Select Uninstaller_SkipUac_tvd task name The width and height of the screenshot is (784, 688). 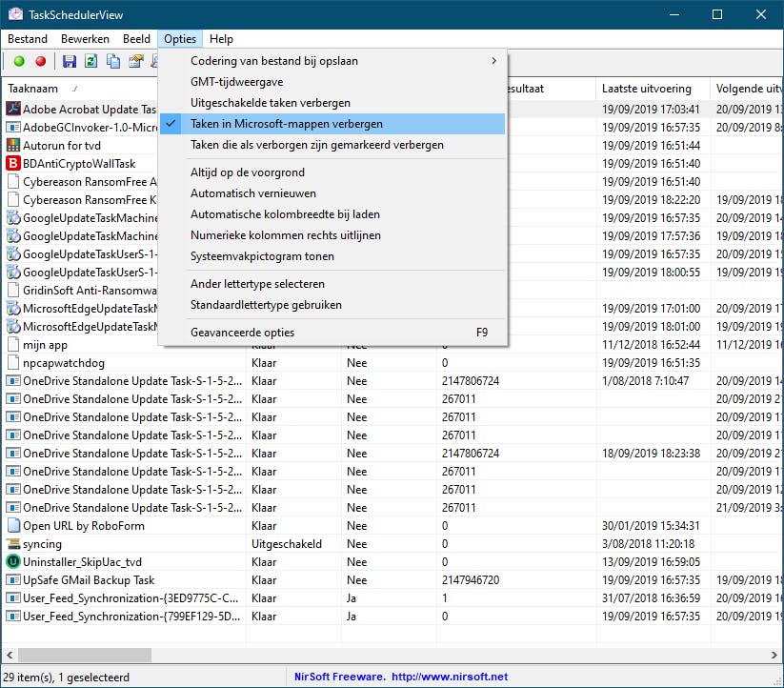tap(82, 562)
